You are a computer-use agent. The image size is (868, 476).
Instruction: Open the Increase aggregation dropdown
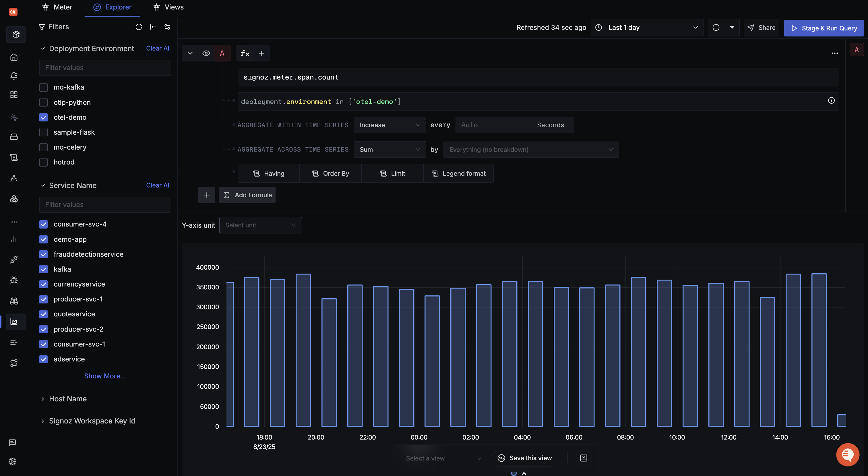(390, 125)
